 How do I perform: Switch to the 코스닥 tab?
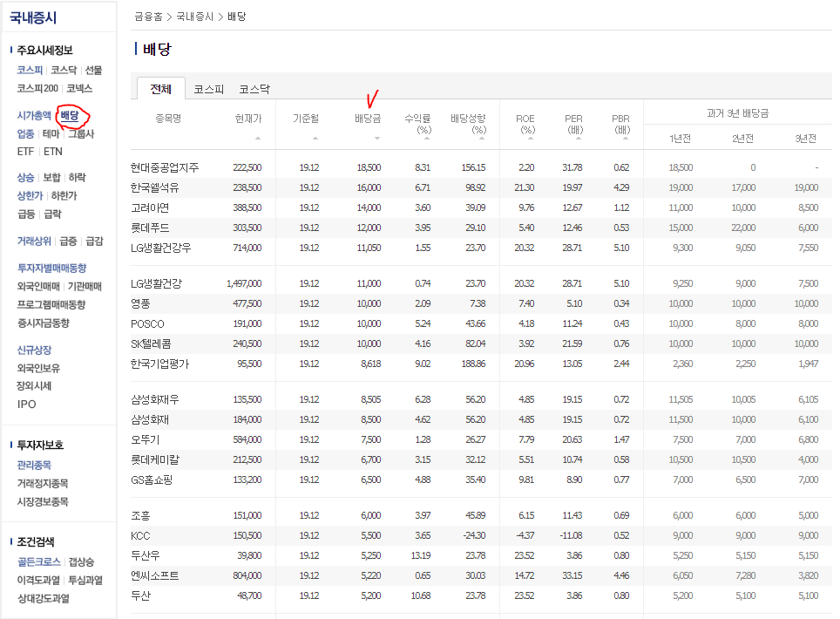tap(254, 90)
